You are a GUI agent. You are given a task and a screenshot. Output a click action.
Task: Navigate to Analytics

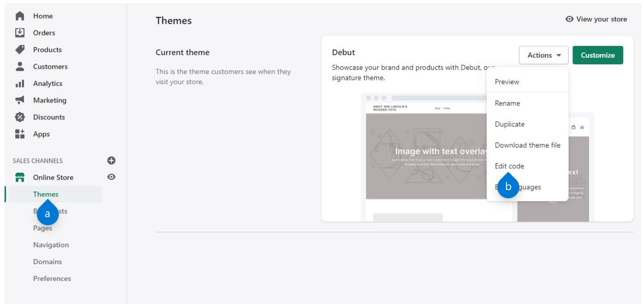tap(48, 83)
